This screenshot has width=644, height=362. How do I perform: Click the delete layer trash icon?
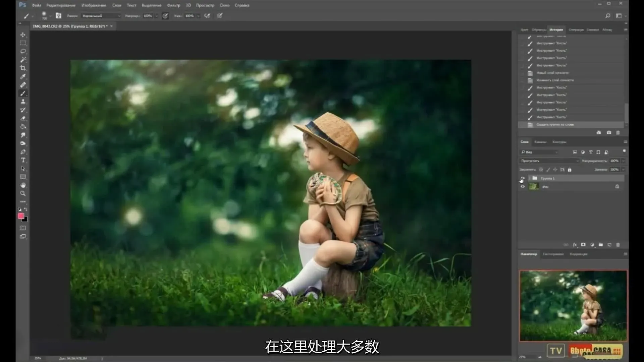click(x=618, y=245)
